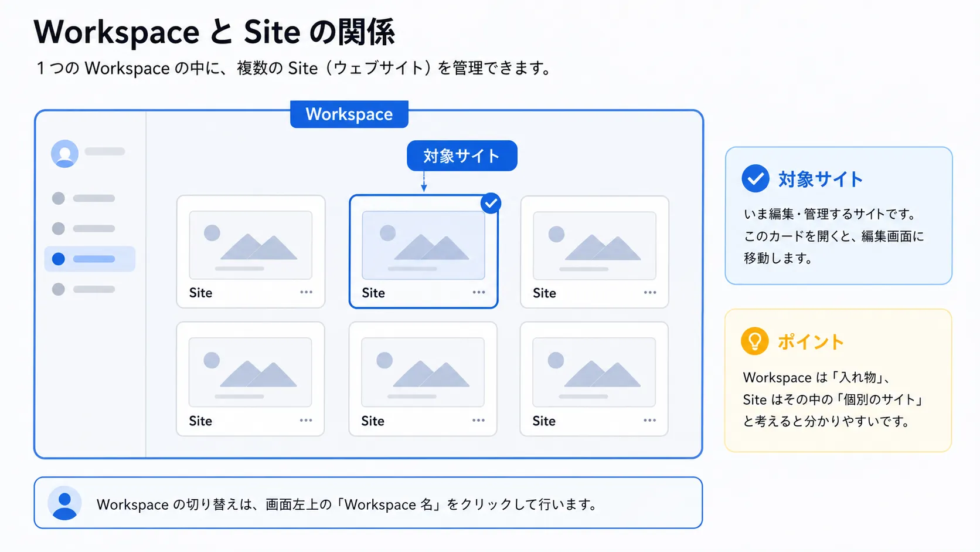
Task: Click the text Workspace は「入れ物」、
Action: (817, 377)
